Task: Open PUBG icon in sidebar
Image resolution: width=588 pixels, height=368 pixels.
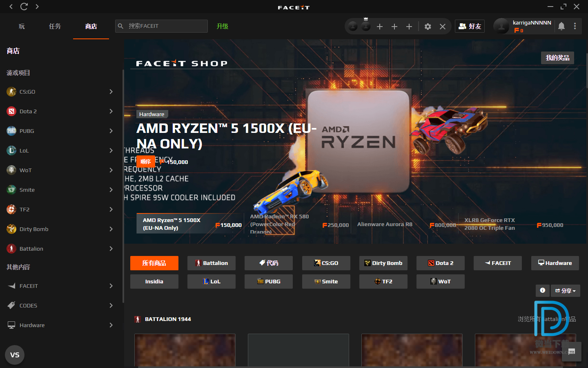Action: [11, 131]
